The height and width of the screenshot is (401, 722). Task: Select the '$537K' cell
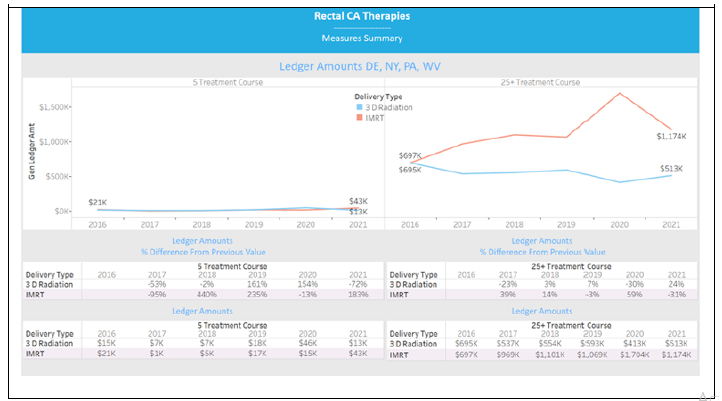point(508,343)
